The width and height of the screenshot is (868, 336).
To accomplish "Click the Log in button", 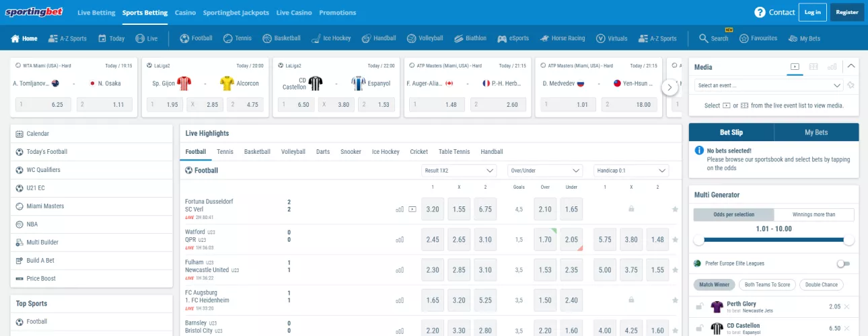I will [x=812, y=12].
